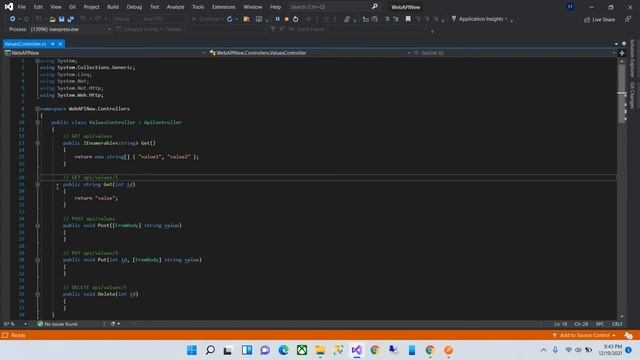Click the Navigate Backward toolbar arrow
640x360 pixels.
pos(13,19)
